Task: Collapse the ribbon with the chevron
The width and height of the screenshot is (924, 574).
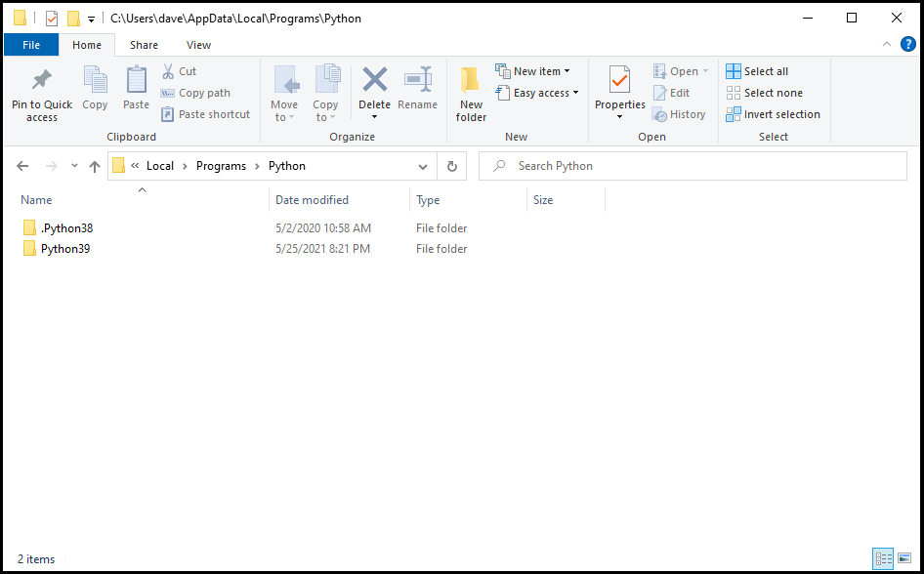Action: 886,44
